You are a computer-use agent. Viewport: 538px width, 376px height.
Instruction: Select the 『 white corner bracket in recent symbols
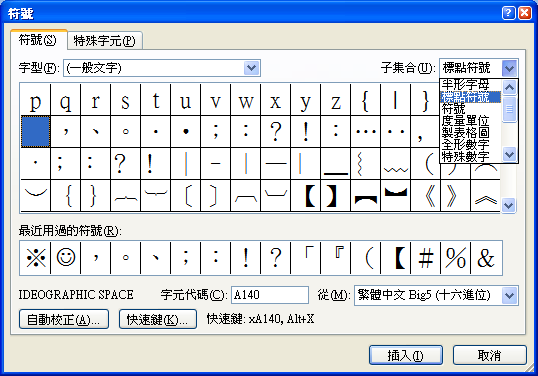coord(335,258)
